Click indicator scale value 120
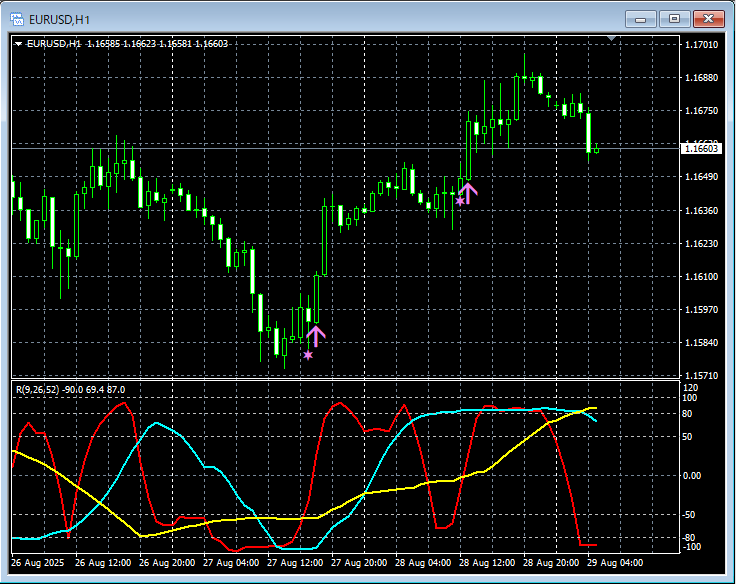 pos(690,387)
